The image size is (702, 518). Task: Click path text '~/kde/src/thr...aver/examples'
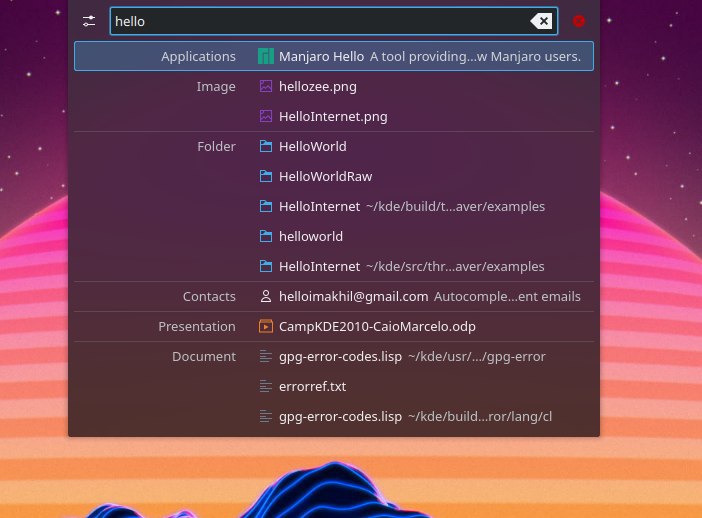click(455, 266)
